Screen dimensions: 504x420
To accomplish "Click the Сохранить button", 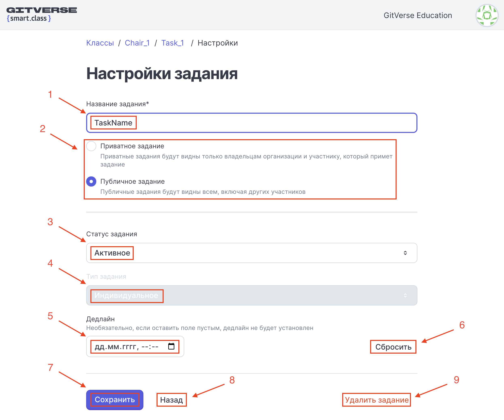I will point(115,400).
